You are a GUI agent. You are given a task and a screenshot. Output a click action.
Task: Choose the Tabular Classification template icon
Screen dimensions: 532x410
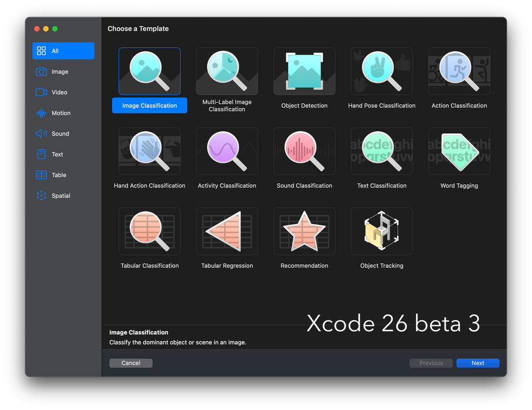(150, 231)
